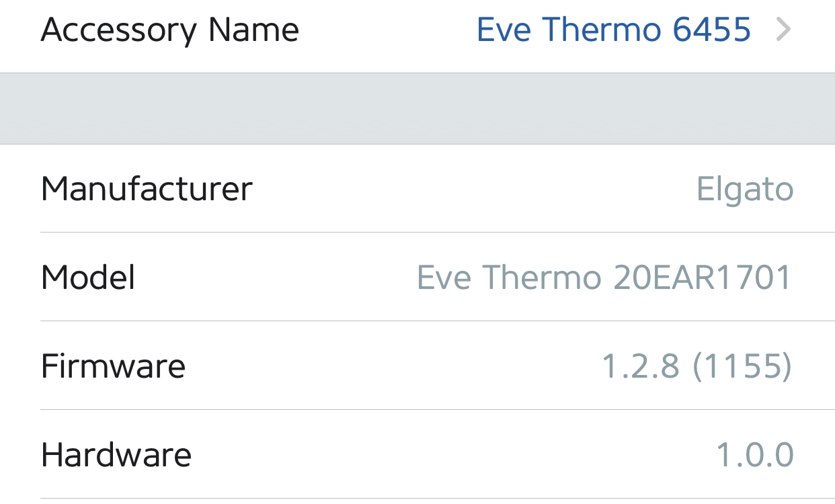This screenshot has width=835, height=504.
Task: Select the Elgato manufacturer value
Action: pyautogui.click(x=745, y=190)
